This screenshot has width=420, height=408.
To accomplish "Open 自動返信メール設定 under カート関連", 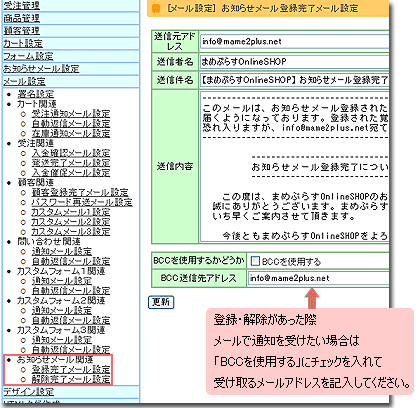I will 71,124.
